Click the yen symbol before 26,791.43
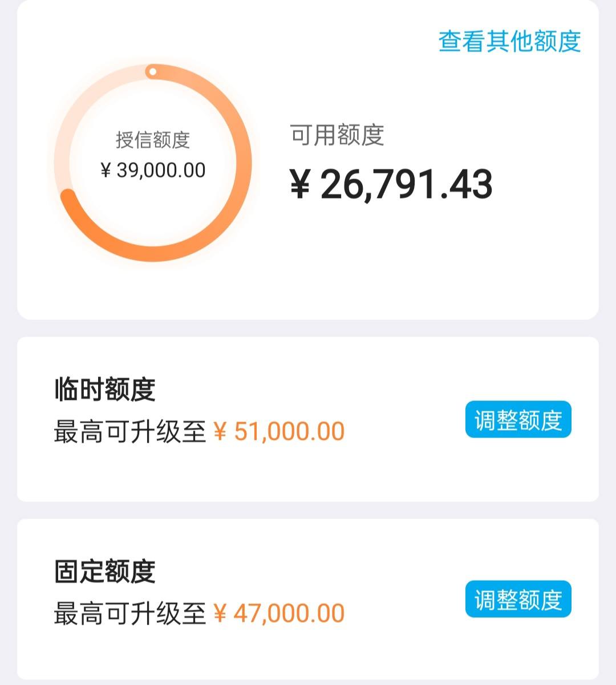The height and width of the screenshot is (685, 616). click(x=300, y=185)
